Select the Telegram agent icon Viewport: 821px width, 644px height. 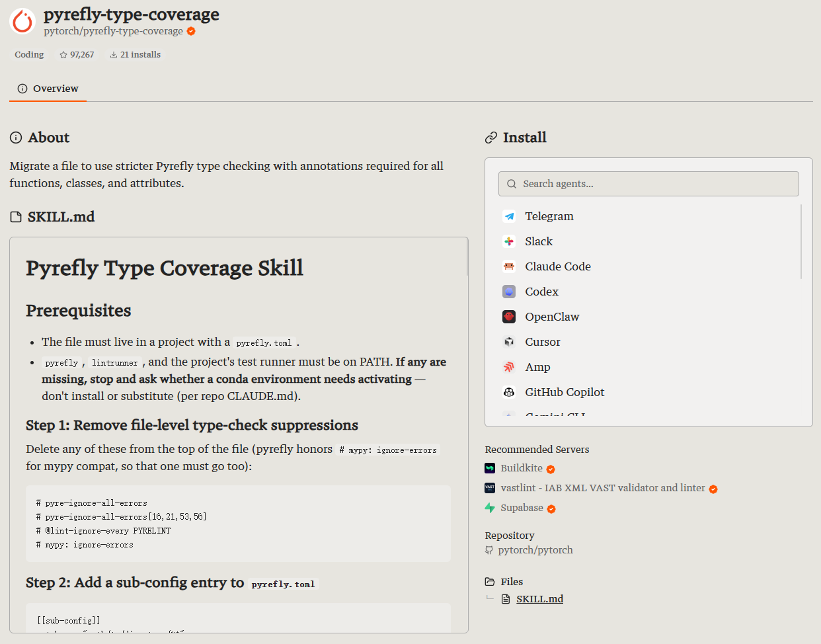[509, 216]
